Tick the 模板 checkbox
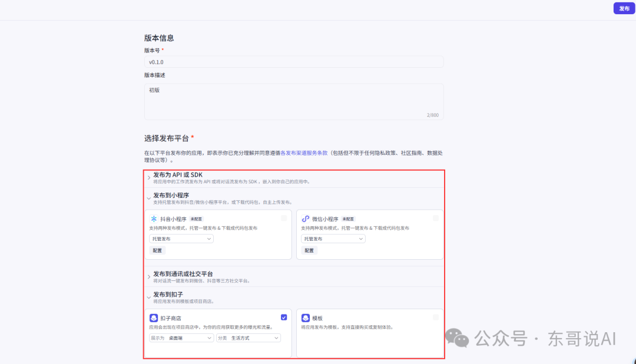This screenshot has width=636, height=364. tap(436, 317)
